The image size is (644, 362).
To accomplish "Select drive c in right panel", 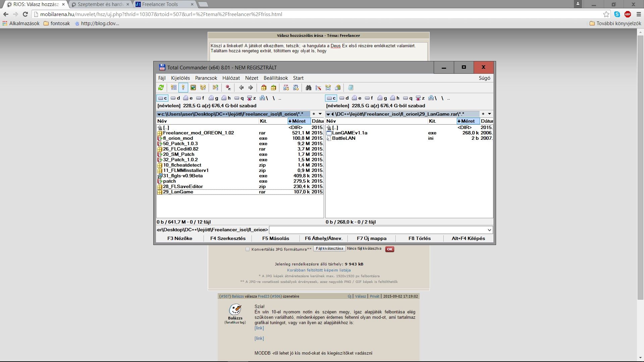I will (331, 98).
